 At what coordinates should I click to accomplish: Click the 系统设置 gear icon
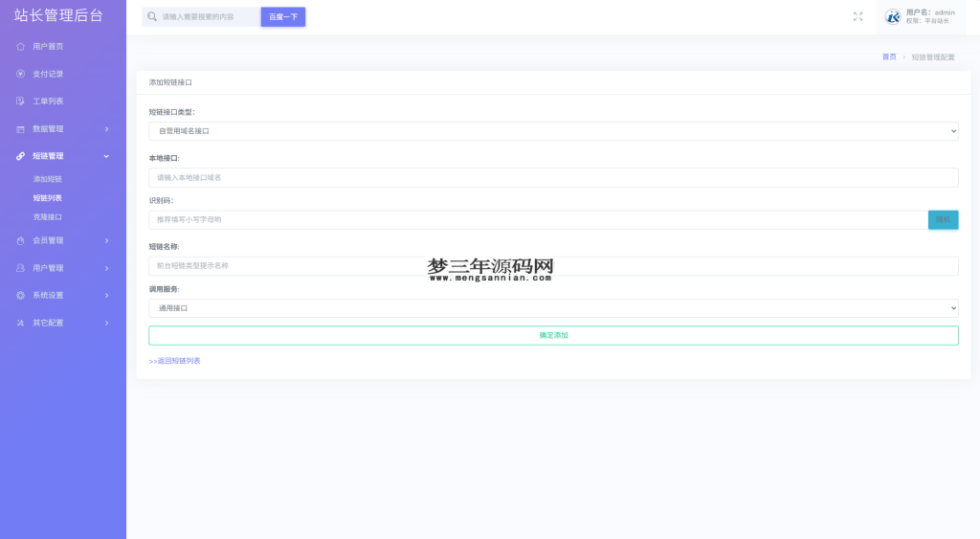20,295
